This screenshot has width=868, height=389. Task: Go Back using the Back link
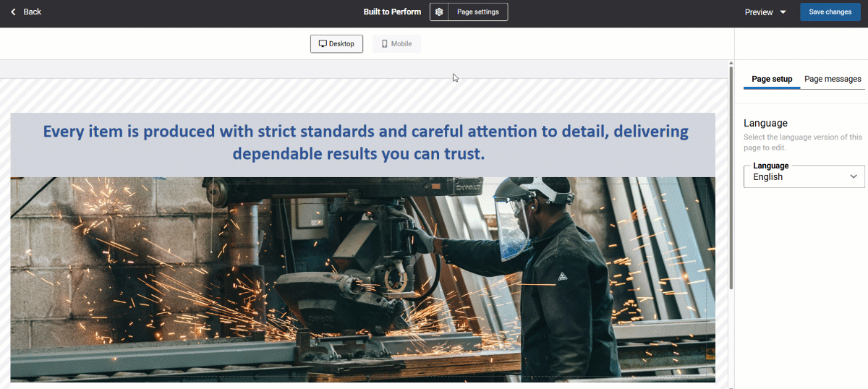click(32, 12)
